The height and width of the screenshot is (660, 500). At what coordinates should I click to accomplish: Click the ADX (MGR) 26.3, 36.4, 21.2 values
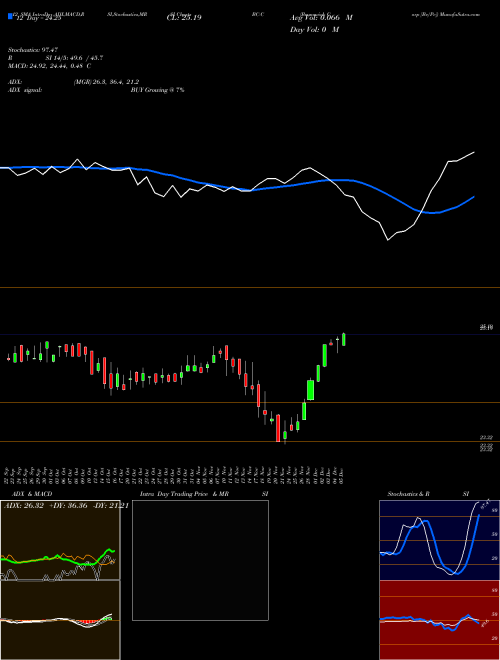pyautogui.click(x=106, y=82)
